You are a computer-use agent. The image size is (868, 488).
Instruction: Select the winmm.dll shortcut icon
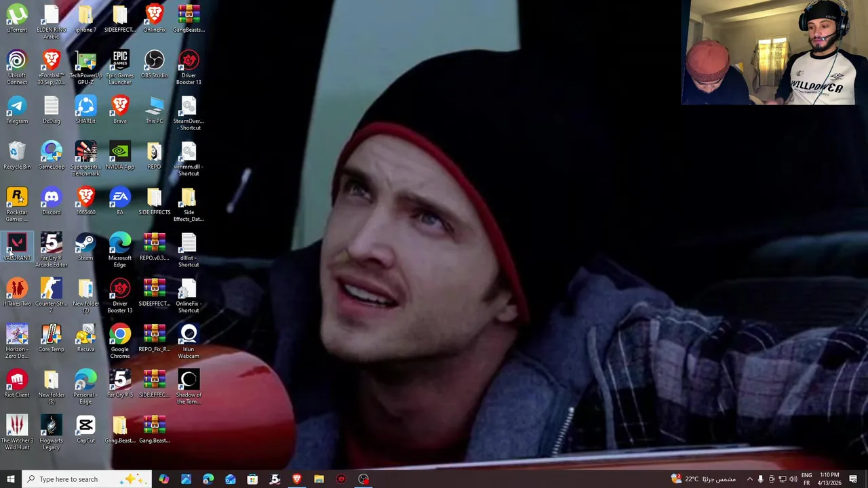click(x=189, y=159)
